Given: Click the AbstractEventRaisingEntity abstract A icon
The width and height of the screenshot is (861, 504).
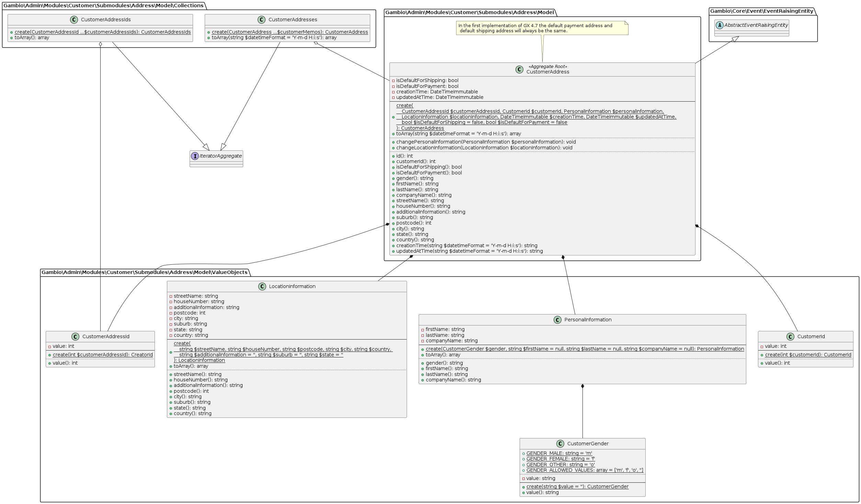Looking at the screenshot, I should click(x=720, y=25).
